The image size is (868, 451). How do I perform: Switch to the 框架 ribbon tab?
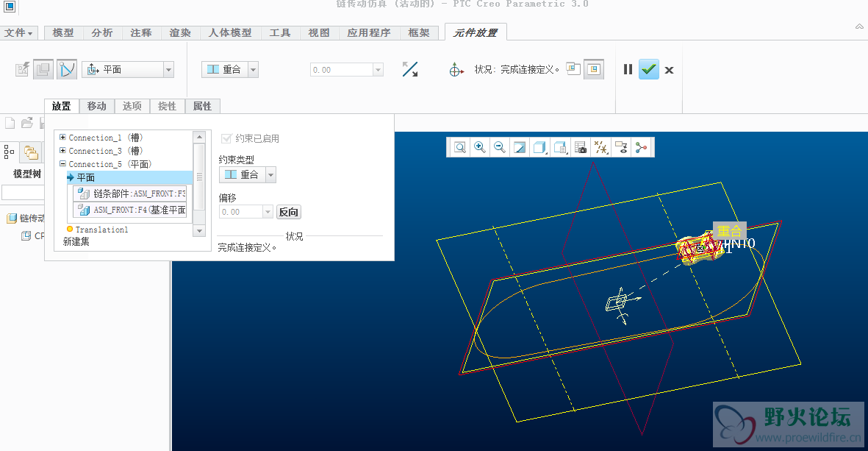pos(419,32)
